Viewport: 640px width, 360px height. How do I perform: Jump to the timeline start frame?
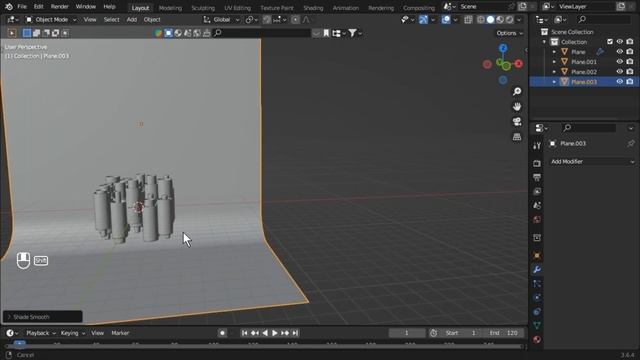point(244,333)
